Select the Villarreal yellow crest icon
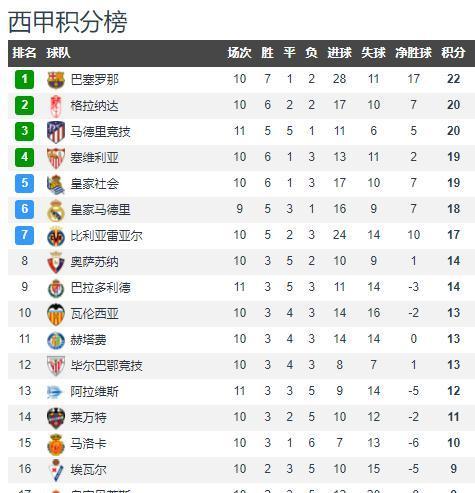The height and width of the screenshot is (493, 475). [x=56, y=236]
